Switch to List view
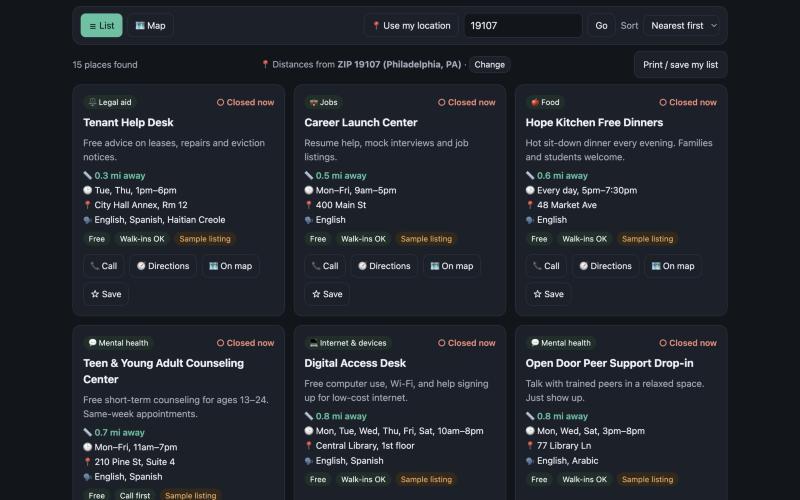 pyautogui.click(x=102, y=26)
